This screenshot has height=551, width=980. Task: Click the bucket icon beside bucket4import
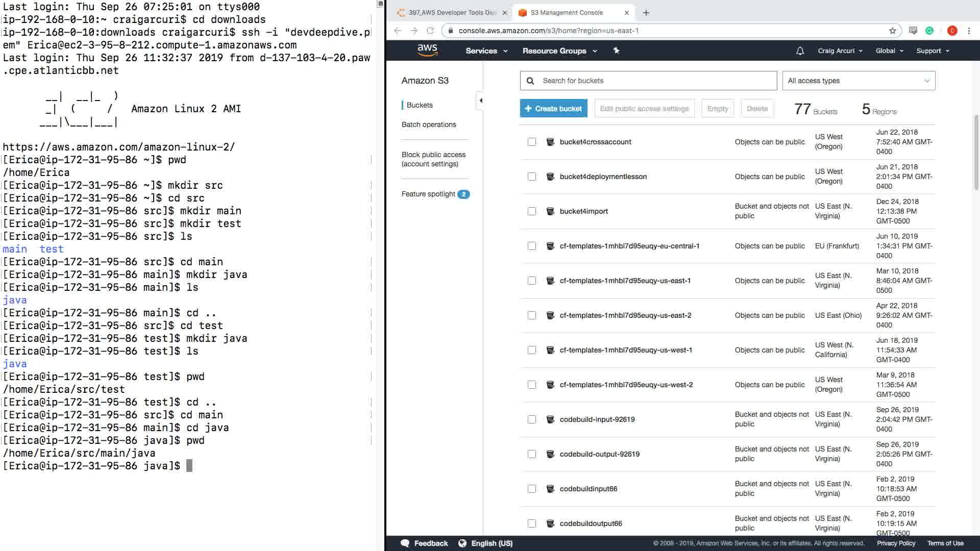(550, 211)
